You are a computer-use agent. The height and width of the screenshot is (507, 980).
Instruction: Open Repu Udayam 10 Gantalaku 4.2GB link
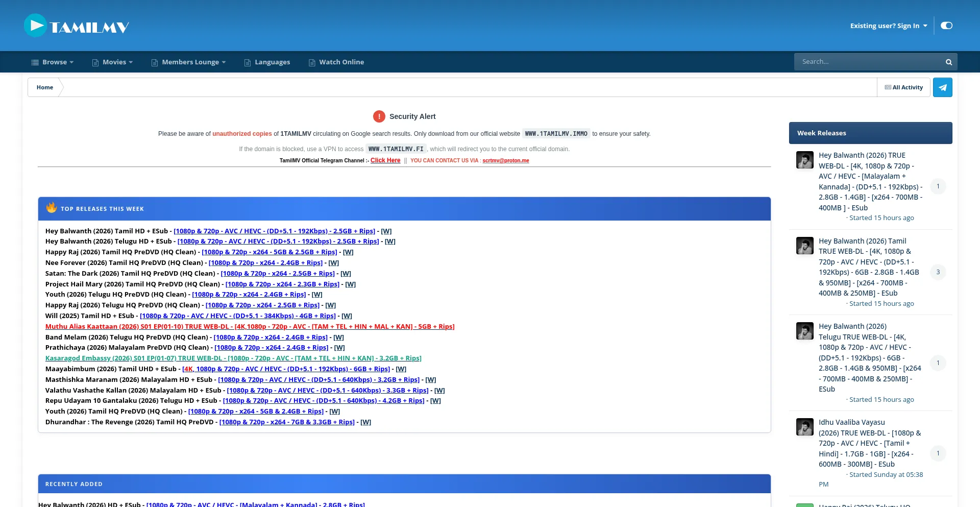[x=324, y=401]
